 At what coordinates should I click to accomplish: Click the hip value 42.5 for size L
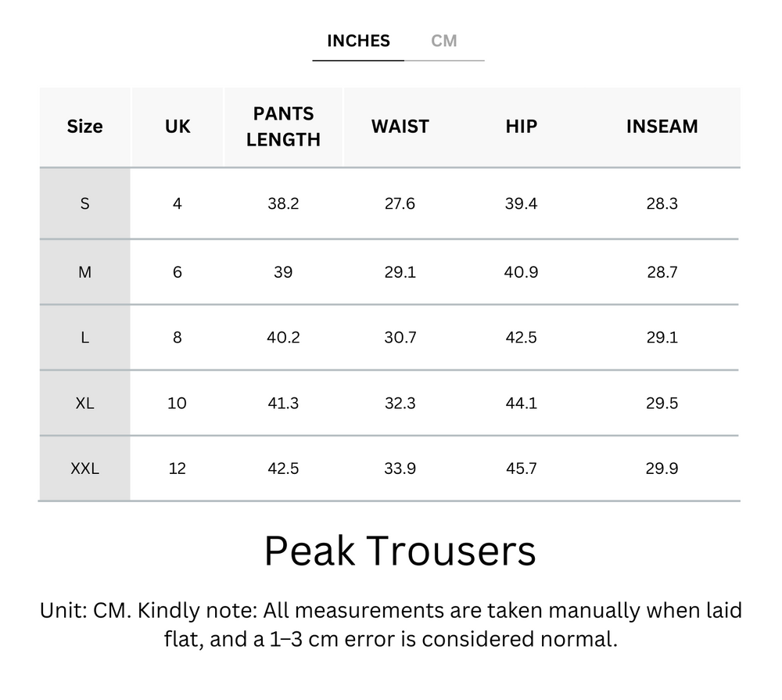[520, 337]
